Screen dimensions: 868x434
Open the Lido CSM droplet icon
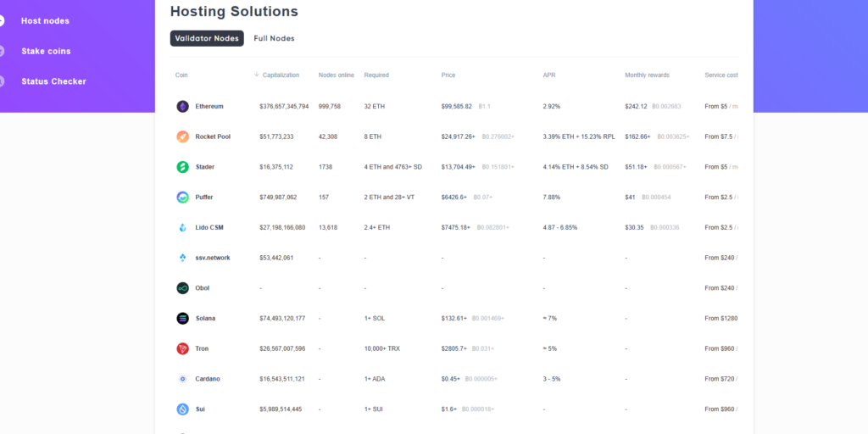click(x=182, y=227)
